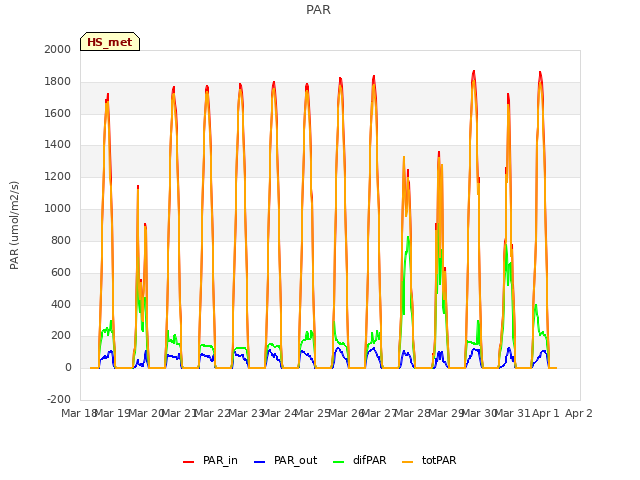Click the 1000 y-axis tick label
640x480 pixels.
pos(58,209)
